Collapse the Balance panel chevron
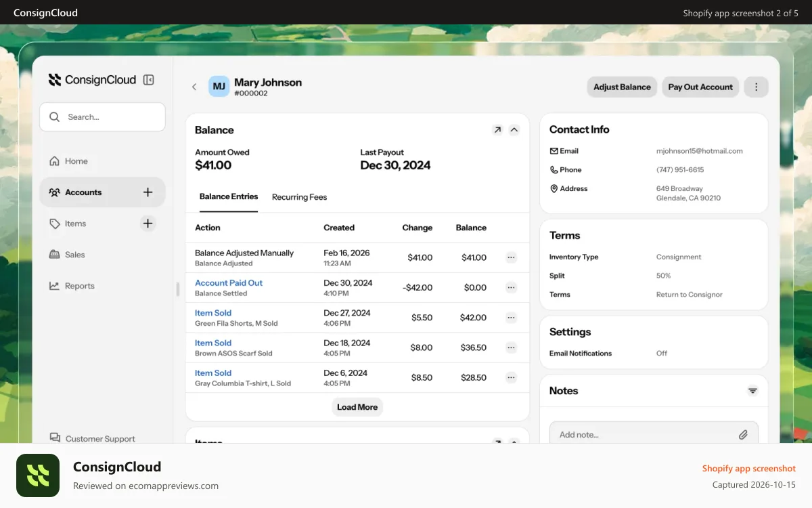The image size is (812, 508). pyautogui.click(x=514, y=129)
